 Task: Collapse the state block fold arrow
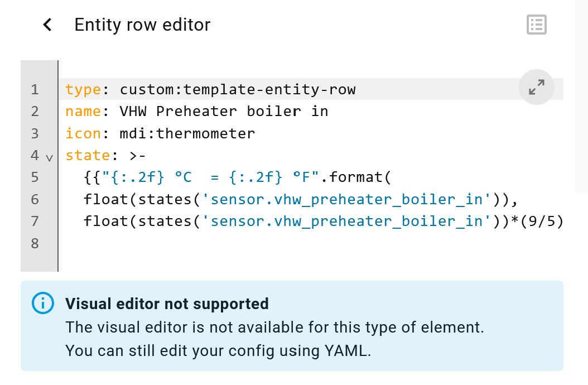coord(49,158)
